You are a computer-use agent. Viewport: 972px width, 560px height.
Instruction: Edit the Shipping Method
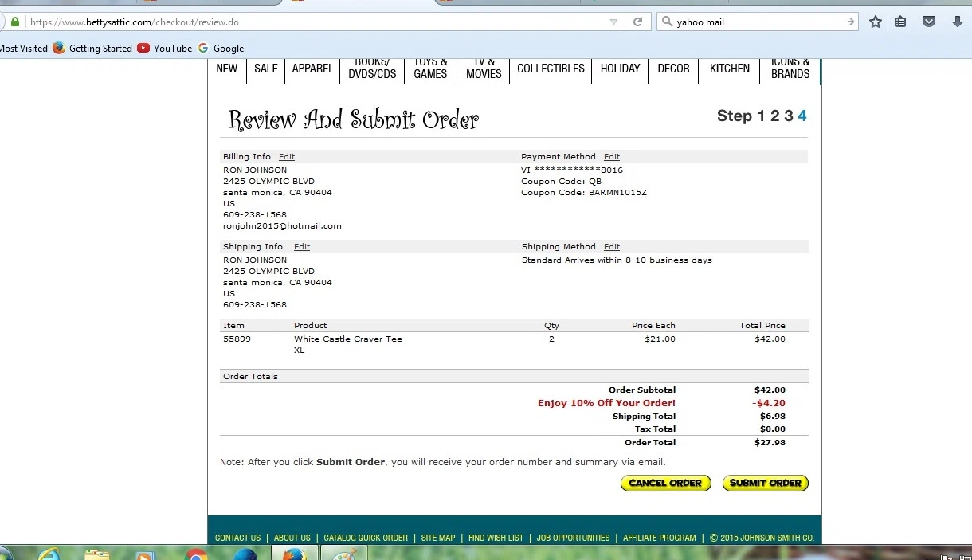[x=612, y=247]
